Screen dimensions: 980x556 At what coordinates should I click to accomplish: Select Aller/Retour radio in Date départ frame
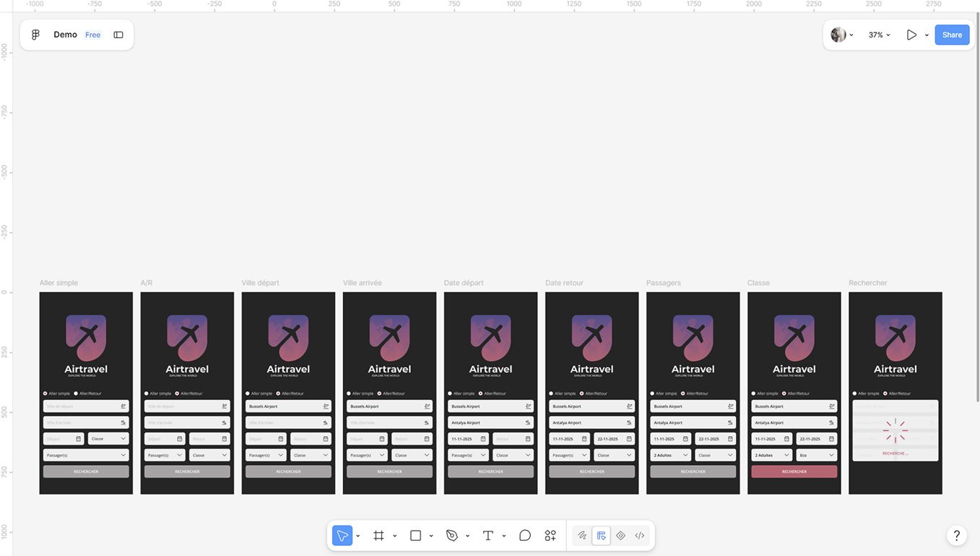coord(480,394)
